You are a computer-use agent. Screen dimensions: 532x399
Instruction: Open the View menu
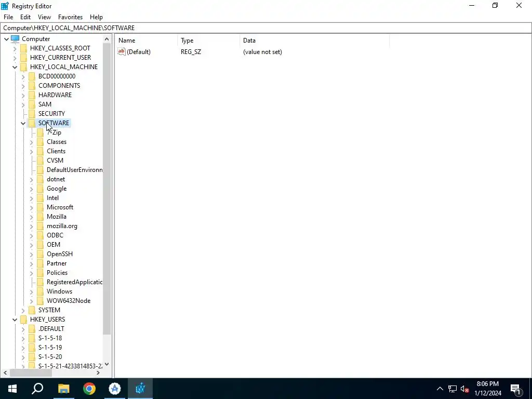44,17
